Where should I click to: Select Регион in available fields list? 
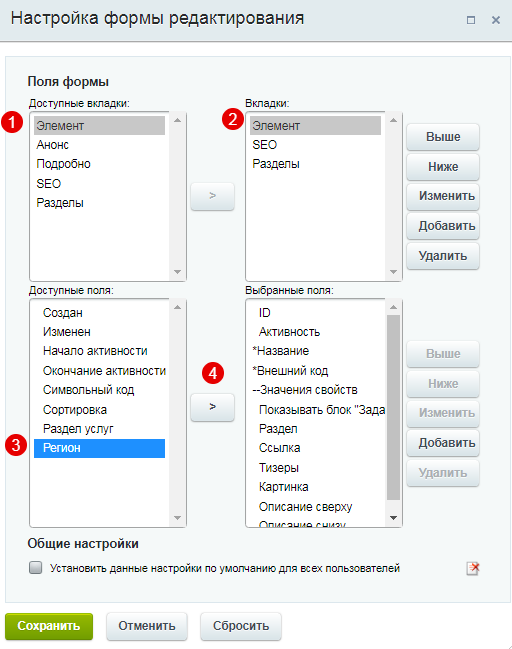(x=99, y=448)
